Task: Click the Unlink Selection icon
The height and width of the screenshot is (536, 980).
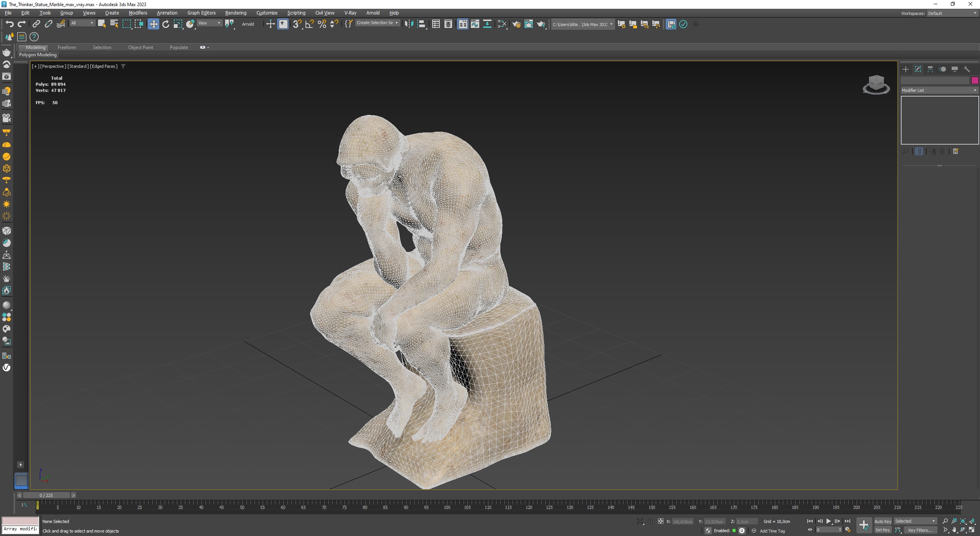Action: point(49,24)
